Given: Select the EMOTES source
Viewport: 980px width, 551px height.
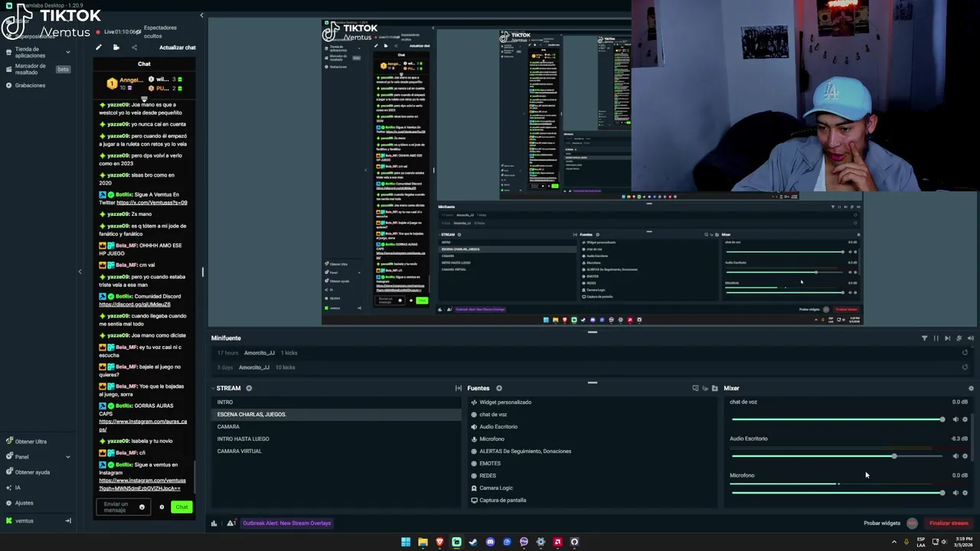Looking at the screenshot, I should 593,464.
